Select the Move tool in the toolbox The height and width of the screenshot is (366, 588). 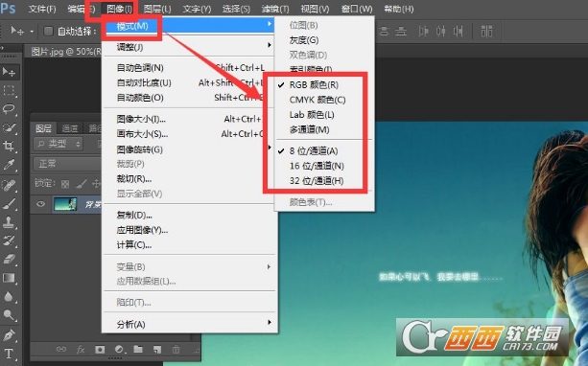click(9, 72)
